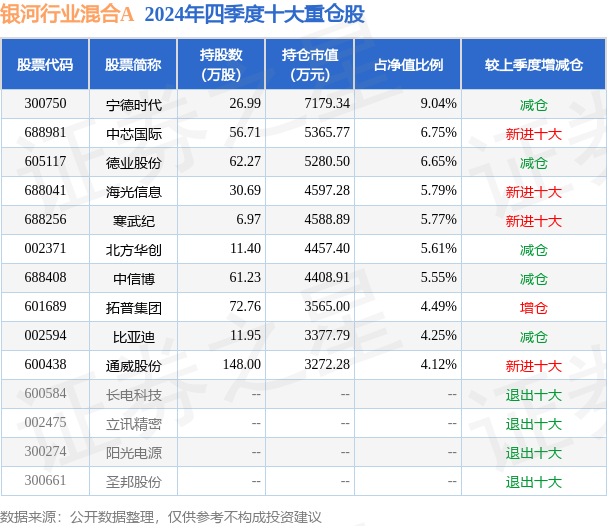Image resolution: width=607 pixels, height=526 pixels.
Task: Click the 银河行业混合A fund title
Action: pyautogui.click(x=67, y=15)
